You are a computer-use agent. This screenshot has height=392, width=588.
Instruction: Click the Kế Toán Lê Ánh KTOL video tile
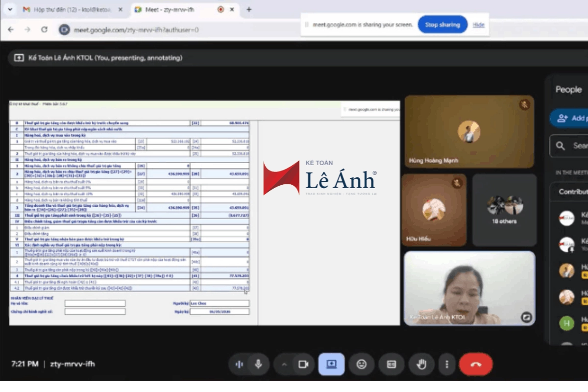[x=469, y=288]
